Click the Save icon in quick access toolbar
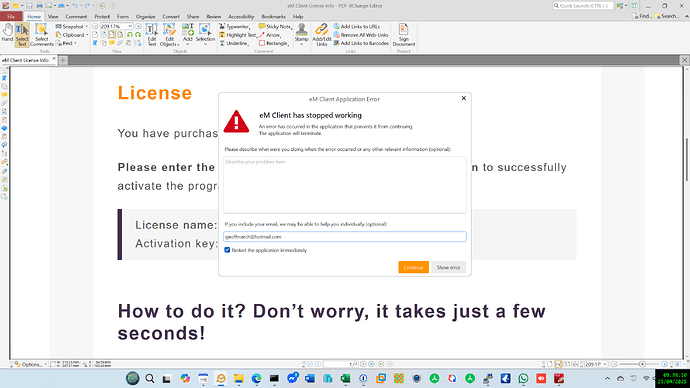Screen dimensions: 690x388 (29, 6)
